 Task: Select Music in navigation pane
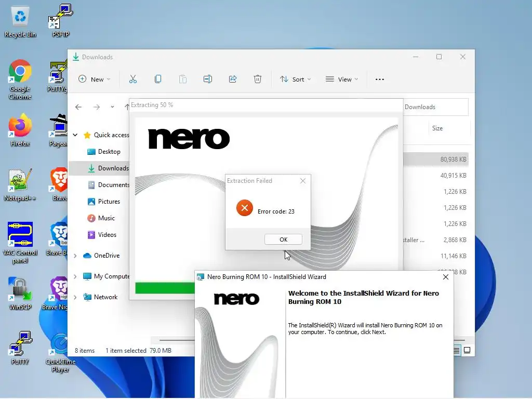click(101, 218)
